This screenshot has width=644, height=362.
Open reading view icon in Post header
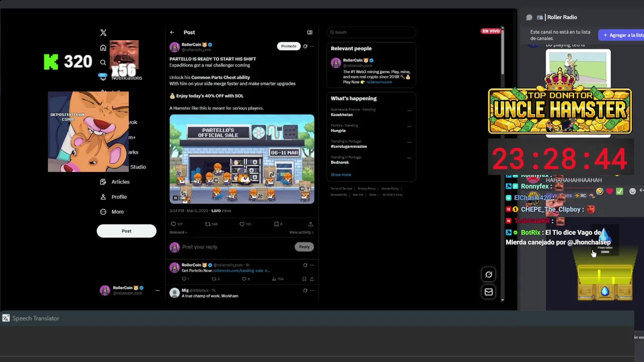click(310, 32)
